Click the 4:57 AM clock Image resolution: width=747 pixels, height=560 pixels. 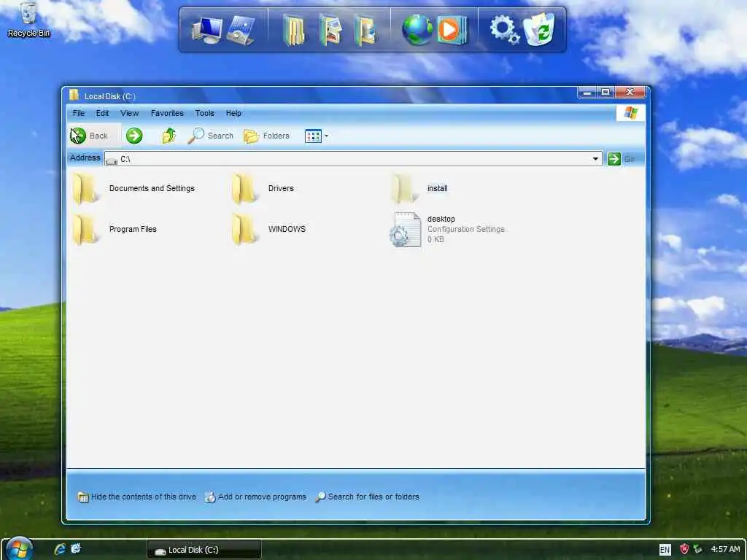tap(725, 549)
